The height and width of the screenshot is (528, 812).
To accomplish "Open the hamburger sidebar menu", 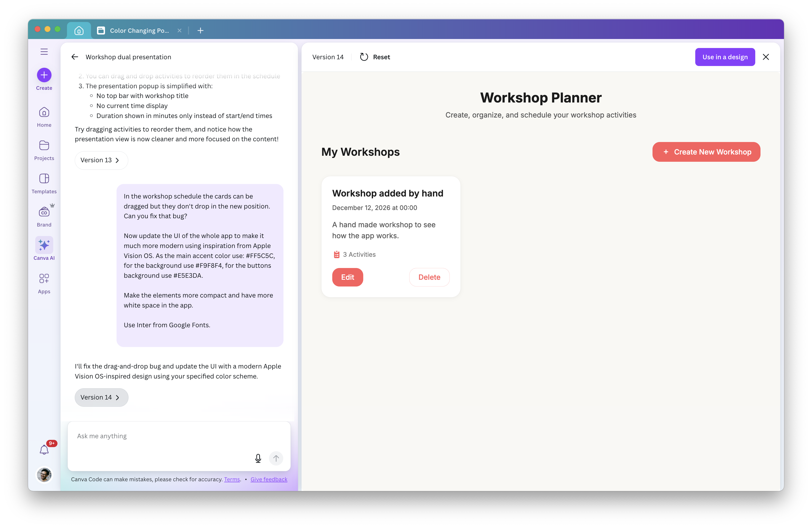I will (x=44, y=52).
